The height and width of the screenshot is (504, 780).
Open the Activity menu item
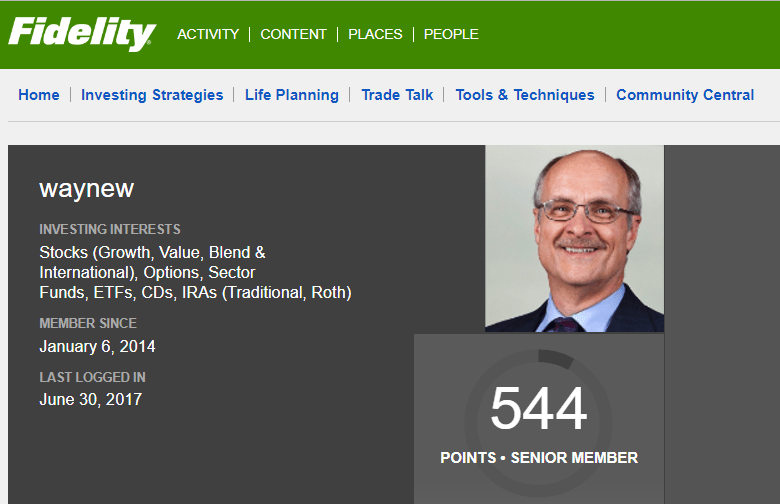click(208, 34)
